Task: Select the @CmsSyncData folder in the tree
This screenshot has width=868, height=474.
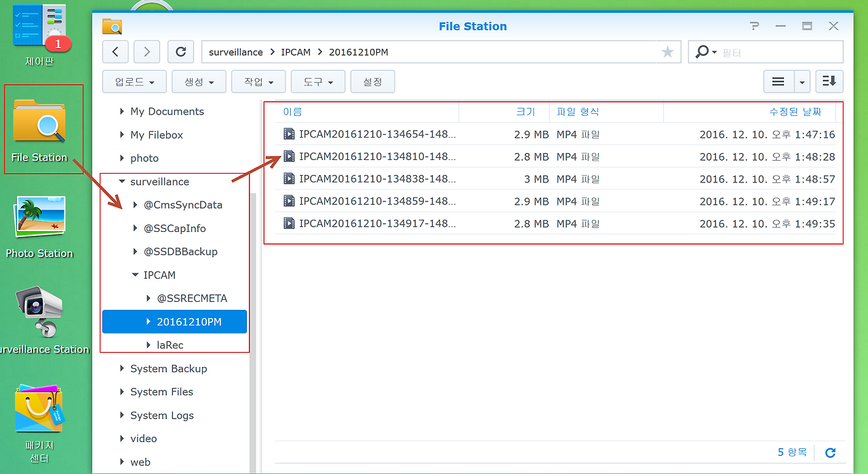Action: (x=183, y=205)
